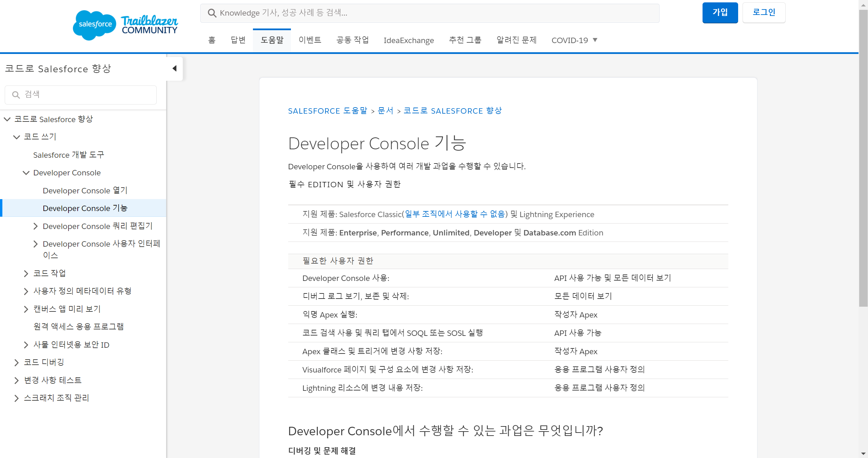Click the magnifier icon in Knowledge search
The height and width of the screenshot is (458, 868).
pyautogui.click(x=212, y=13)
